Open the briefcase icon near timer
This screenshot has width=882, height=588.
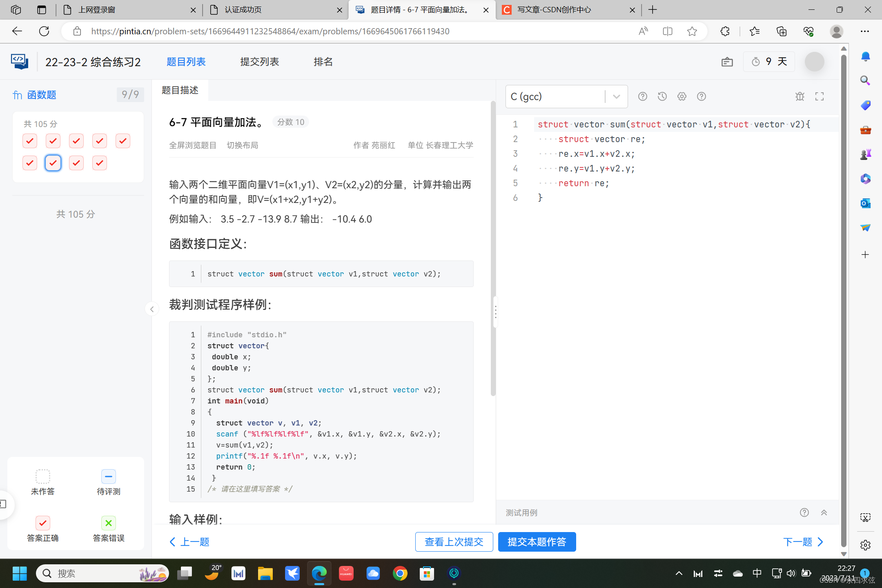pyautogui.click(x=727, y=62)
